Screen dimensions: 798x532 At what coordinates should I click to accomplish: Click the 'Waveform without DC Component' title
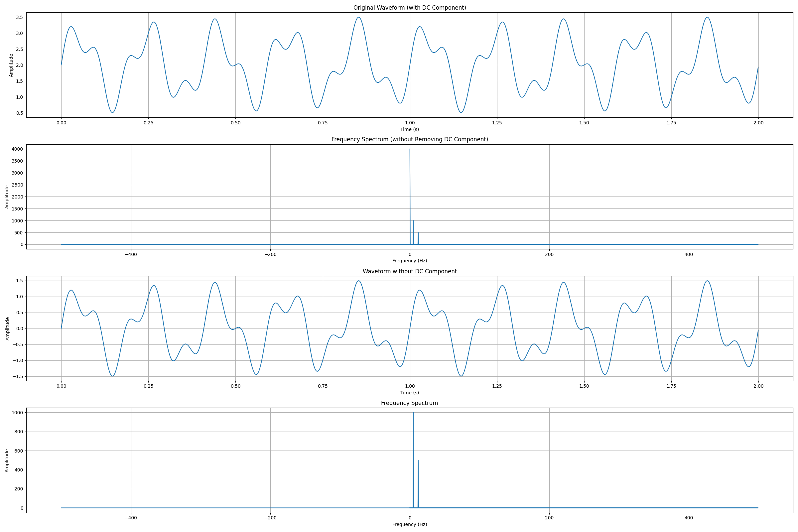tap(410, 271)
